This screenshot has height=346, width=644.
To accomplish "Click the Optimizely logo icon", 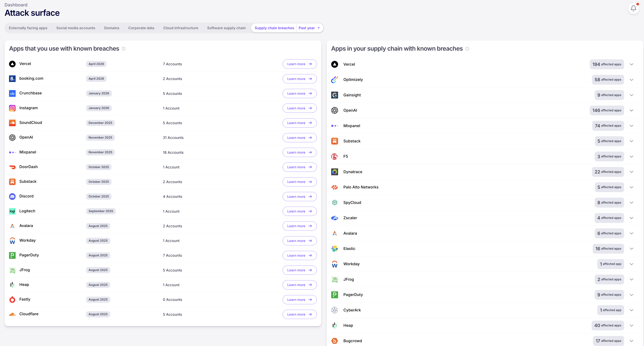I will pyautogui.click(x=335, y=80).
